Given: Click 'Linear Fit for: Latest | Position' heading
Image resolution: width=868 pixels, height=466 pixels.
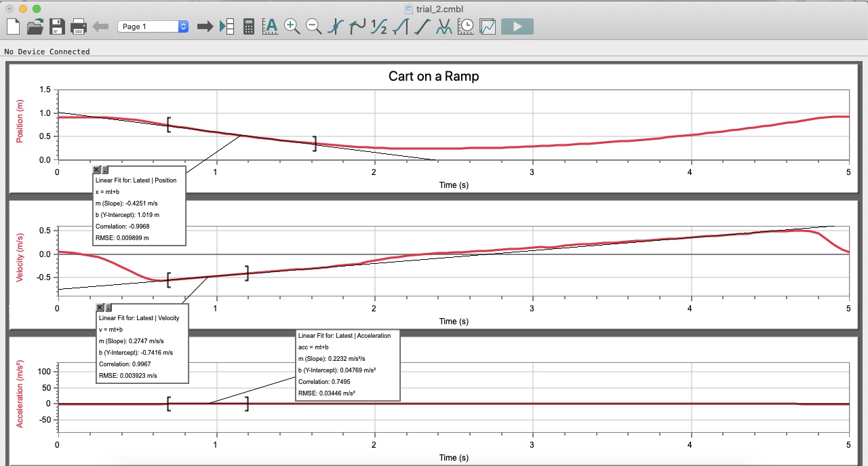Looking at the screenshot, I should point(136,180).
